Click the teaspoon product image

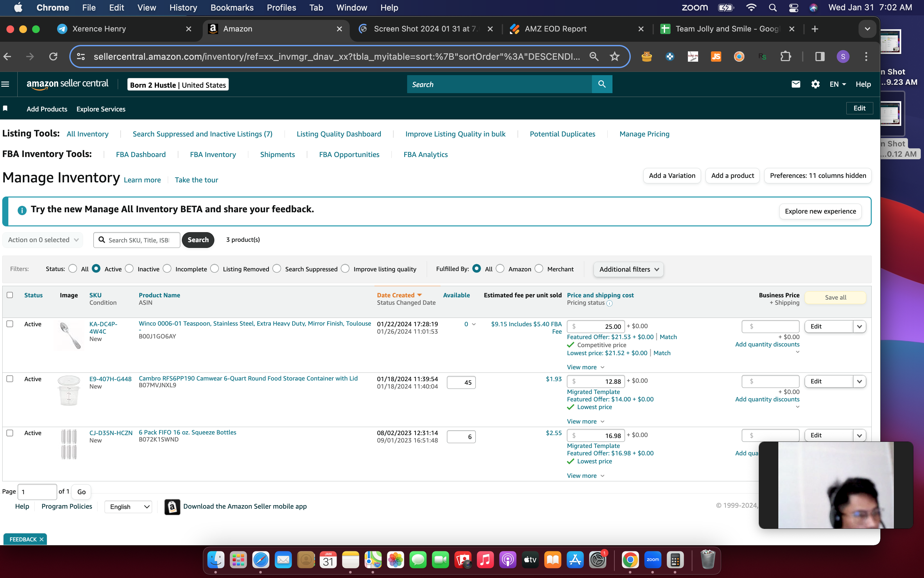(x=70, y=335)
